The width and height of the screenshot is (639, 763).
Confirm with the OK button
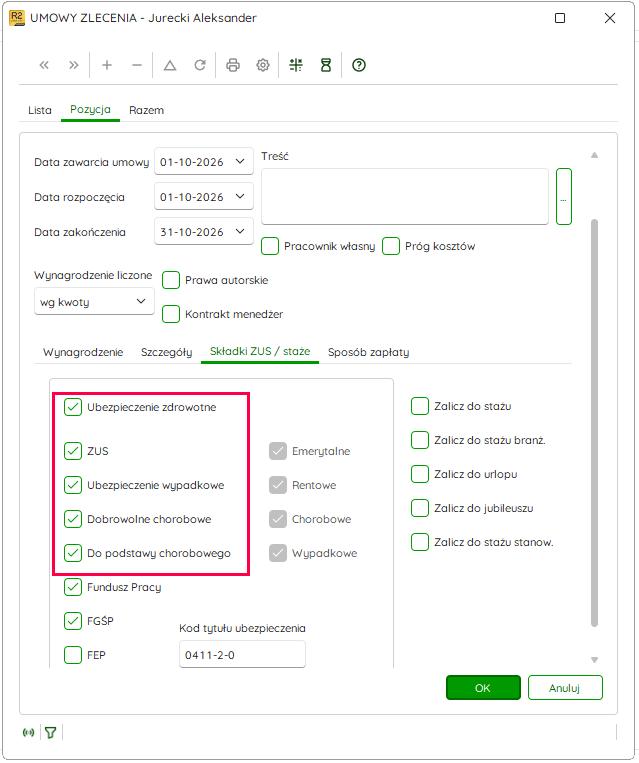483,688
